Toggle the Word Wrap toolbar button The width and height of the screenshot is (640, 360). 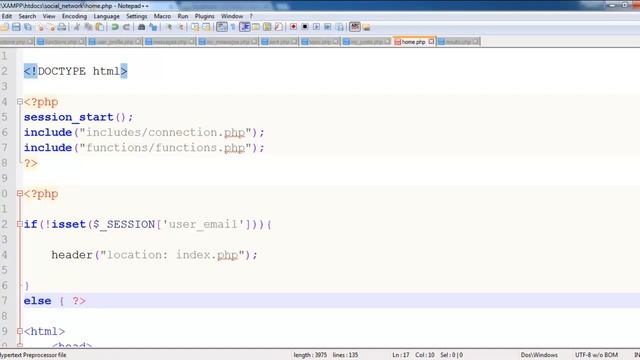(222, 27)
